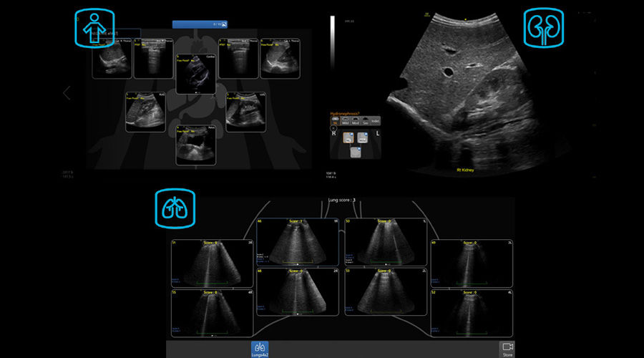644x358 pixels.
Task: Select the Sev hydronephrosis grade
Action: point(366,121)
